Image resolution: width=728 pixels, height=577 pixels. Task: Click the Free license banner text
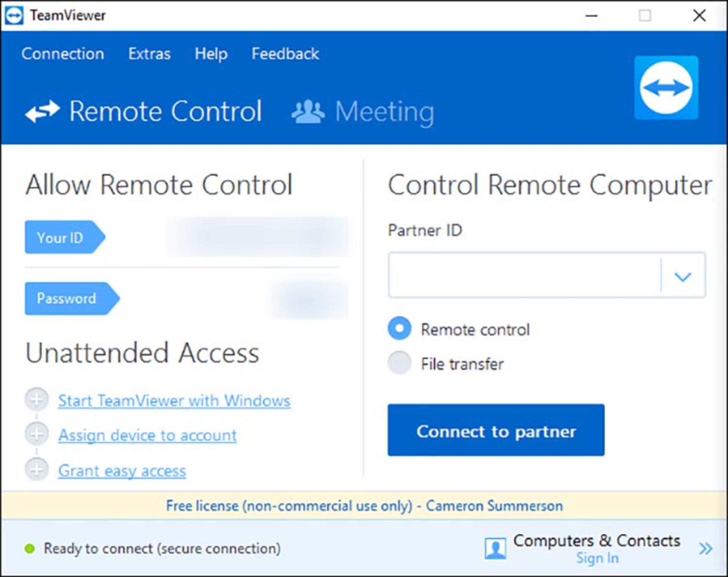click(x=364, y=506)
